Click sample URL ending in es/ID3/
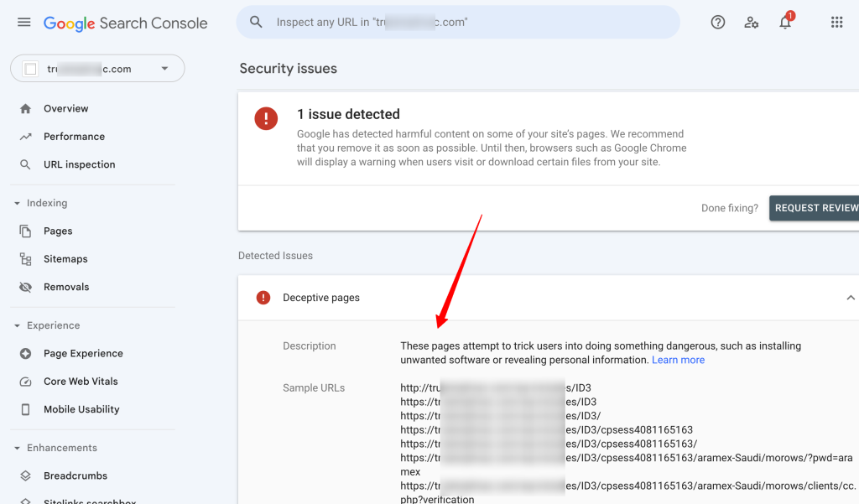Viewport: 859px width, 504px height. (500, 416)
